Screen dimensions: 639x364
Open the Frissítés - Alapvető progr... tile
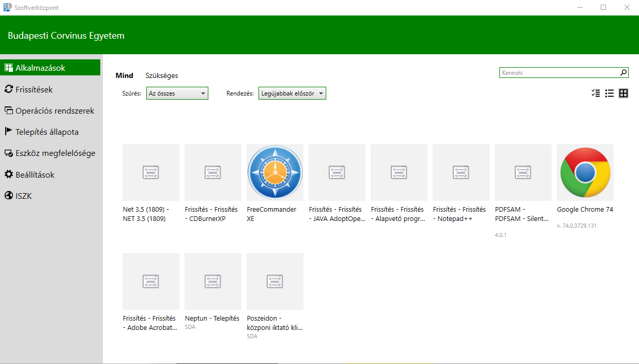tap(399, 172)
